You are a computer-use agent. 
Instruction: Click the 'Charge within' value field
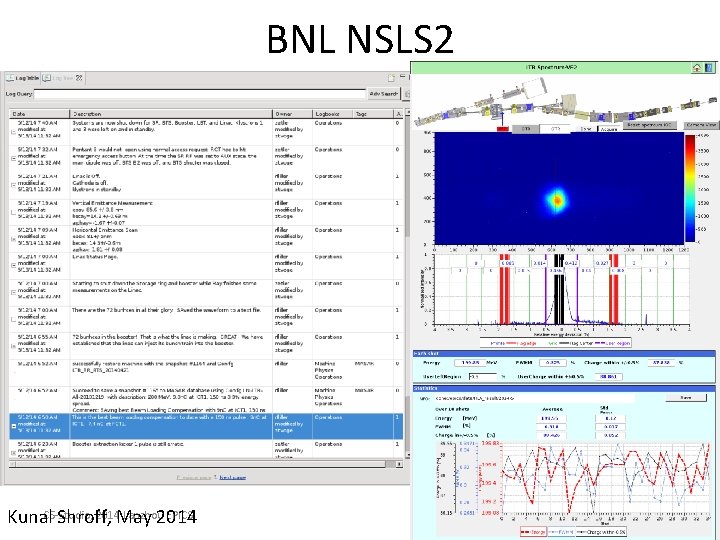661,363
